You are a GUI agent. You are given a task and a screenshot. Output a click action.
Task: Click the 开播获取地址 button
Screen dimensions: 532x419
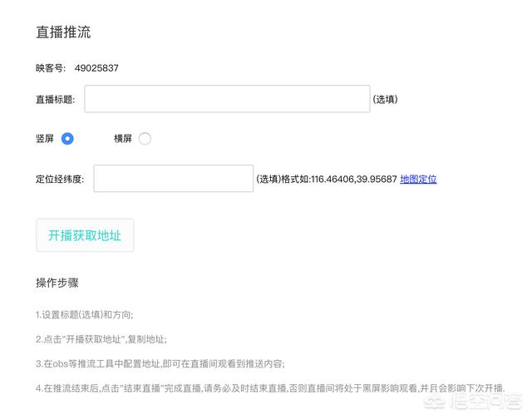85,235
